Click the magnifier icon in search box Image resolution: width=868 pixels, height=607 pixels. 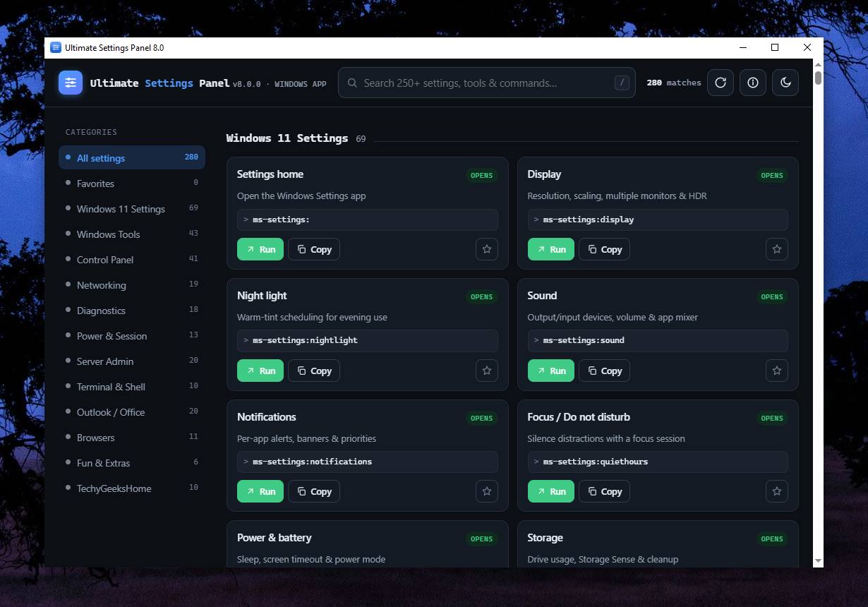pyautogui.click(x=352, y=83)
